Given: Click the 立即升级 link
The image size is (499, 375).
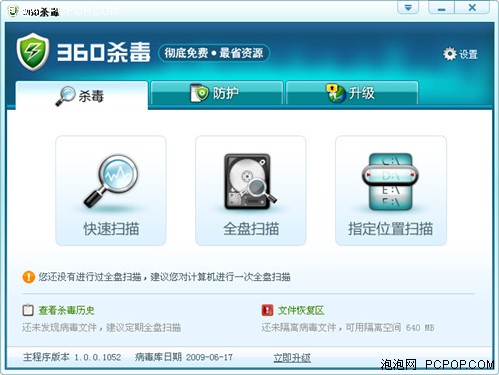Looking at the screenshot, I should [x=292, y=358].
